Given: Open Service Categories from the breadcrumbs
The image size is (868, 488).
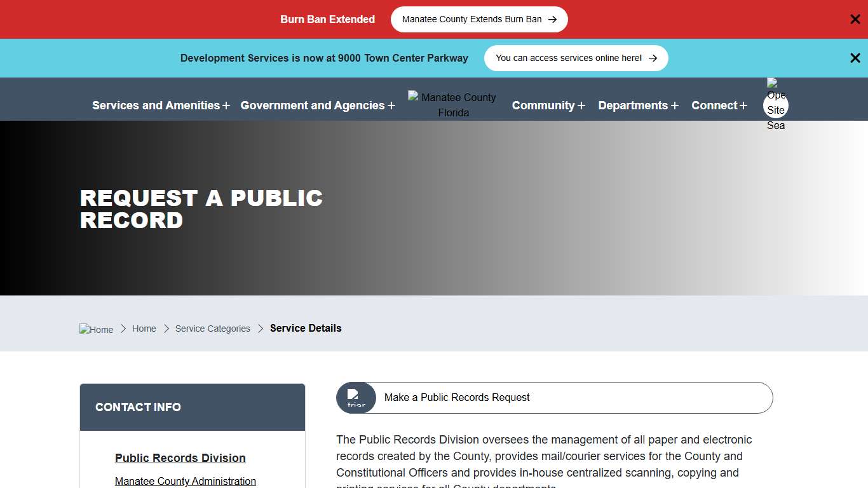Looking at the screenshot, I should coord(213,329).
